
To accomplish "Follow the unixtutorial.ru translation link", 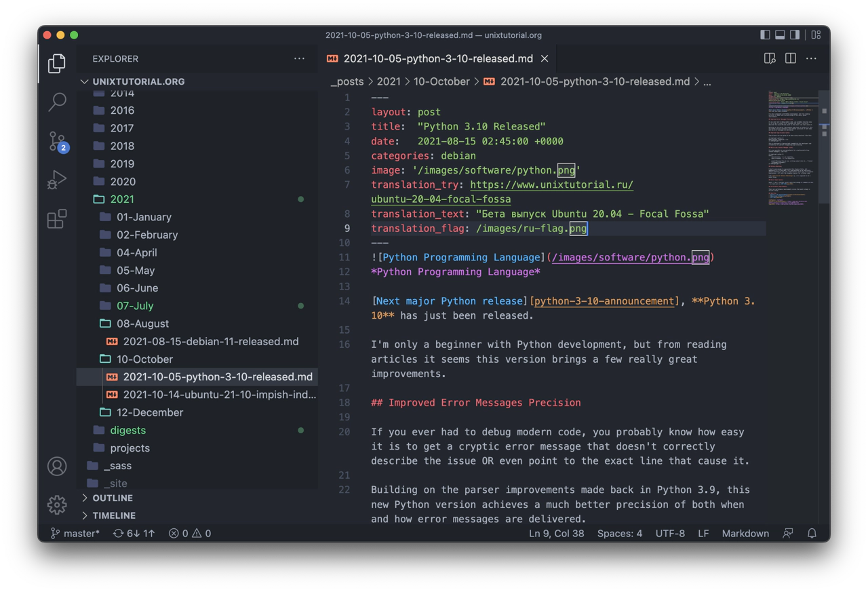I will coord(502,192).
